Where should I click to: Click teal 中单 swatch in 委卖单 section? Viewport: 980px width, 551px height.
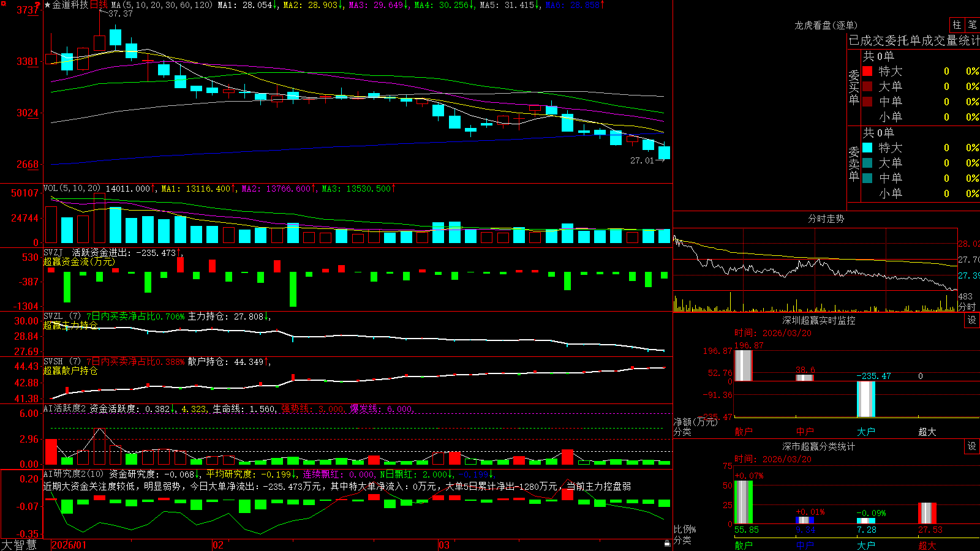coord(867,178)
